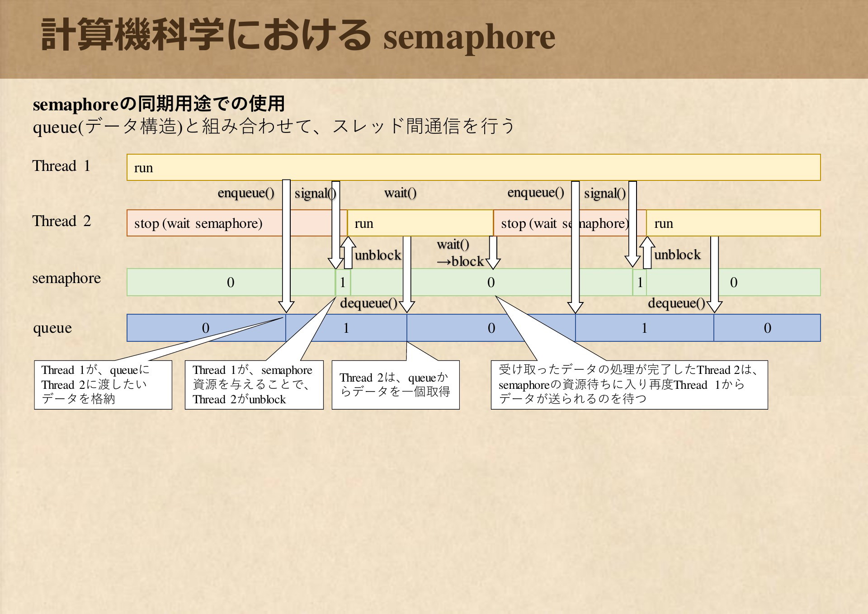The width and height of the screenshot is (868, 614).
Task: Click the leftmost "dequeue()" label
Action: pyautogui.click(x=368, y=303)
